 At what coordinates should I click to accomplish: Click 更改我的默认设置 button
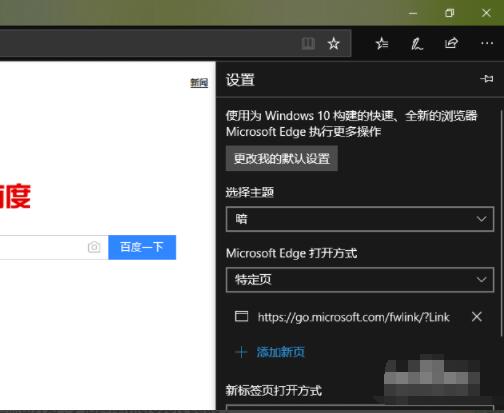point(282,158)
